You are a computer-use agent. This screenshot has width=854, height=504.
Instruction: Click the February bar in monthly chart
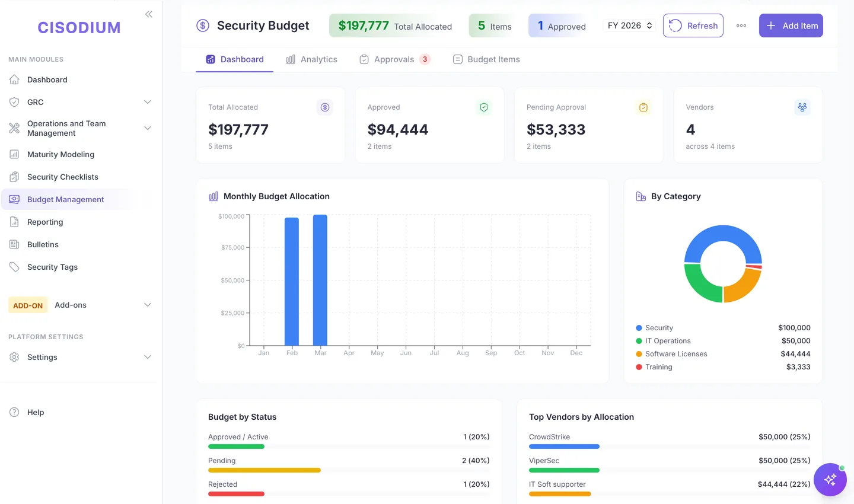click(292, 282)
